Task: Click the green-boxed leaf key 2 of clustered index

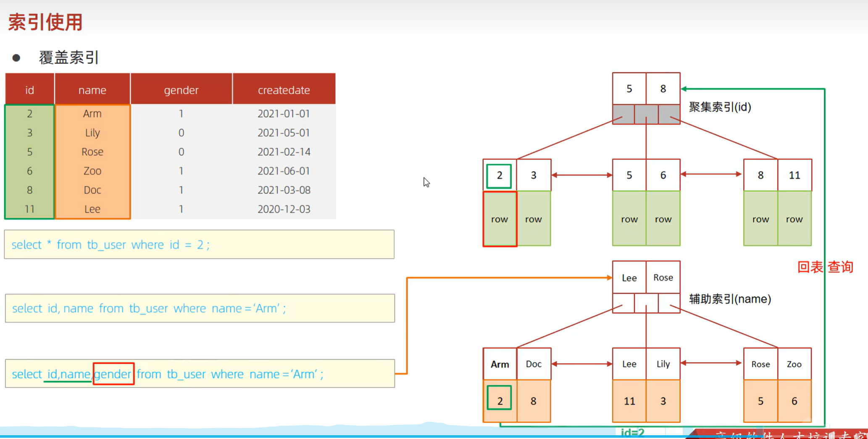Action: point(499,175)
